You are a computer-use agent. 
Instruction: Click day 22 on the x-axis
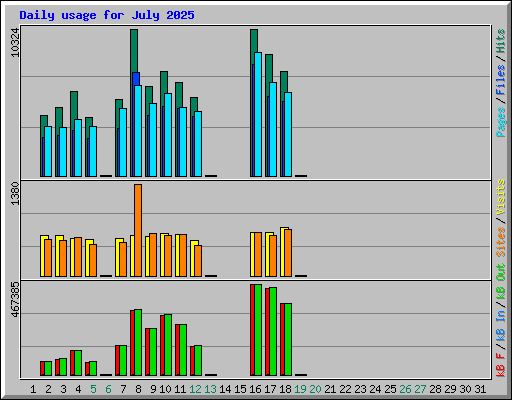[x=345, y=389]
